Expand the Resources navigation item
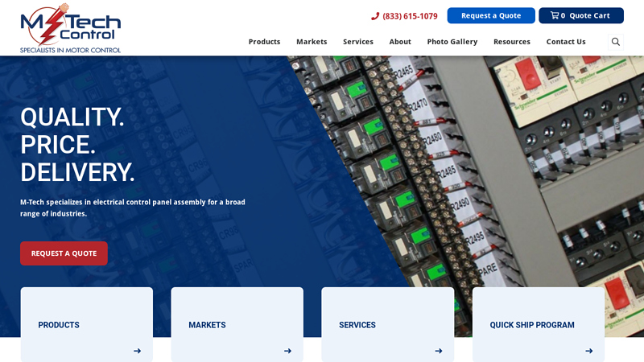Image resolution: width=644 pixels, height=362 pixels. point(511,42)
